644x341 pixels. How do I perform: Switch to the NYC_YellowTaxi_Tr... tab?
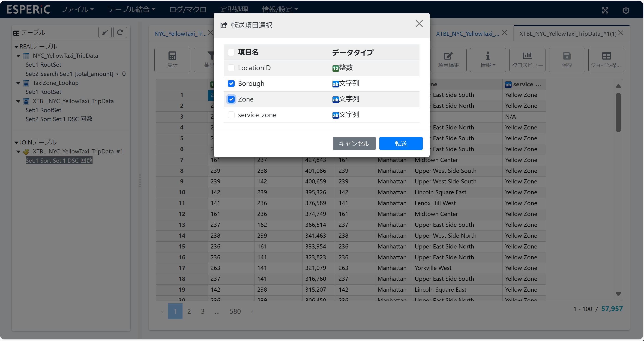[180, 33]
